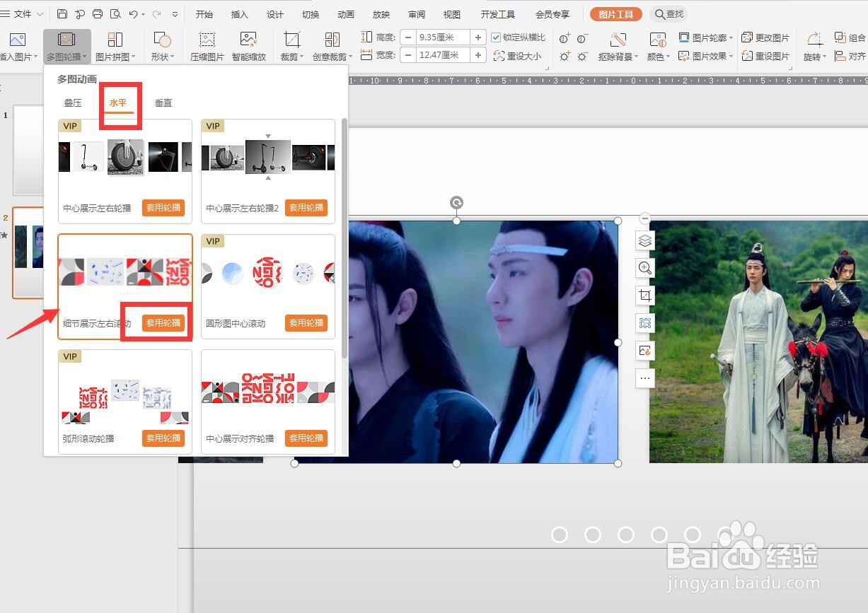Click the 压缩图片 tool
Viewport: 868px width, 613px height.
click(x=207, y=47)
